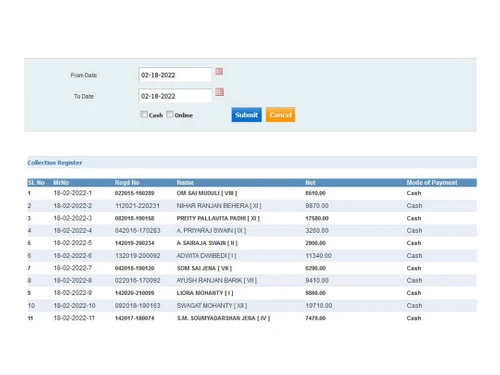Click the name NIHAR RANJAN BEHERA [XI]

pos(219,206)
